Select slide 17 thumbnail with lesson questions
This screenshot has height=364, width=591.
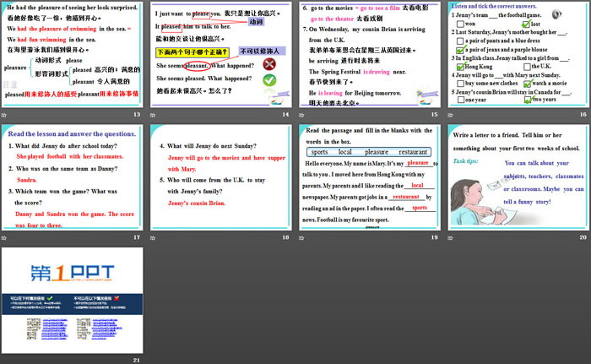72,177
